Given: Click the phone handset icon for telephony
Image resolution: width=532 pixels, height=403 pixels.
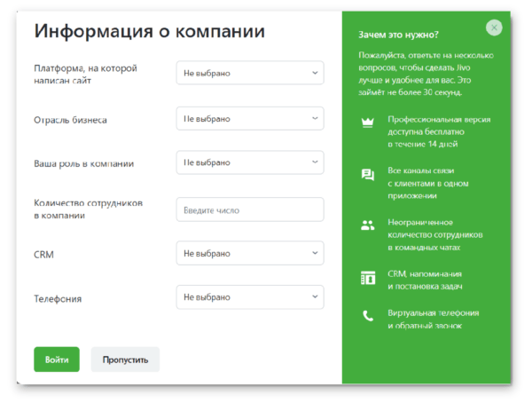Looking at the screenshot, I should [368, 316].
